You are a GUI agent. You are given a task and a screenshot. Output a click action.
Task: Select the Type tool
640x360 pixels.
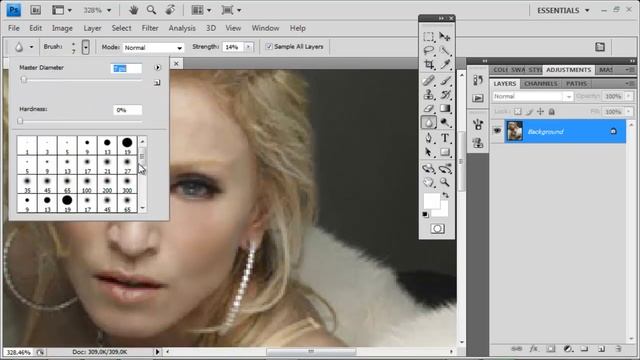pos(444,138)
